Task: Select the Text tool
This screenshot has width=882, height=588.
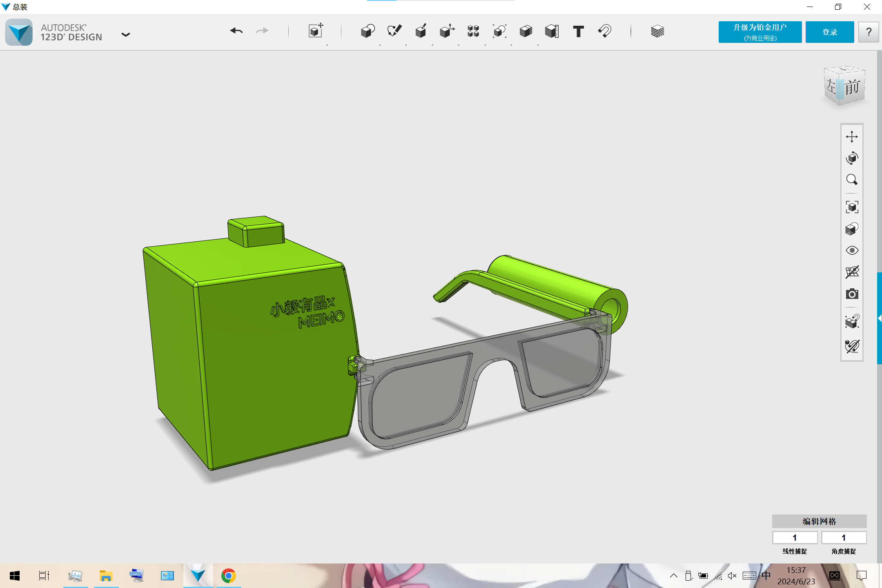Action: 578,31
